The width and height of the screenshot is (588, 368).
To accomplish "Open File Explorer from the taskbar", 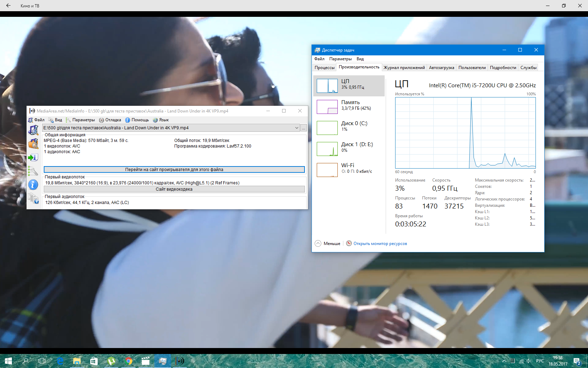I will (77, 361).
